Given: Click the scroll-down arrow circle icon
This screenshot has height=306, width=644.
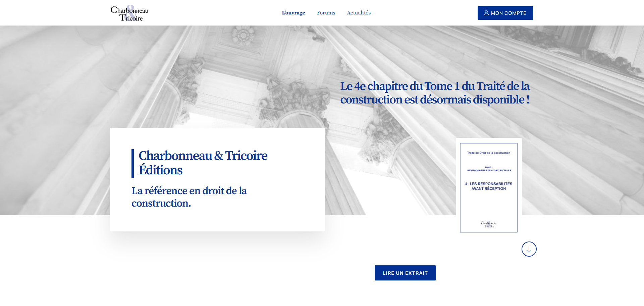Looking at the screenshot, I should point(529,249).
